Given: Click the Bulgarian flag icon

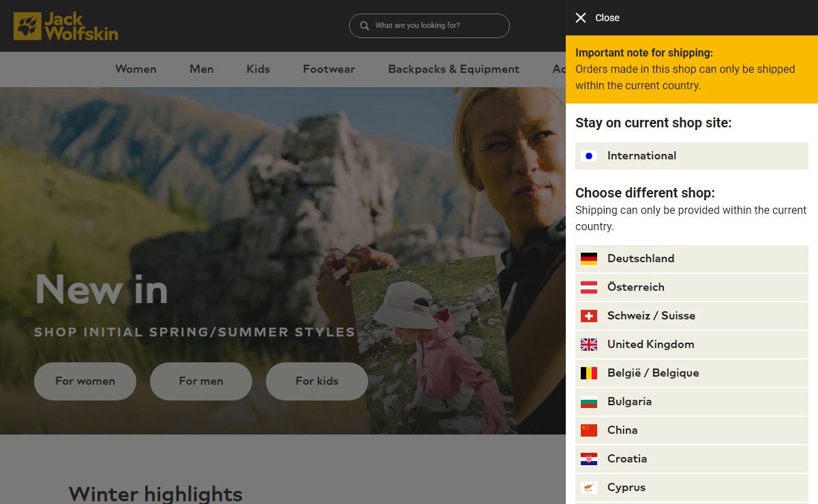Looking at the screenshot, I should point(589,402).
